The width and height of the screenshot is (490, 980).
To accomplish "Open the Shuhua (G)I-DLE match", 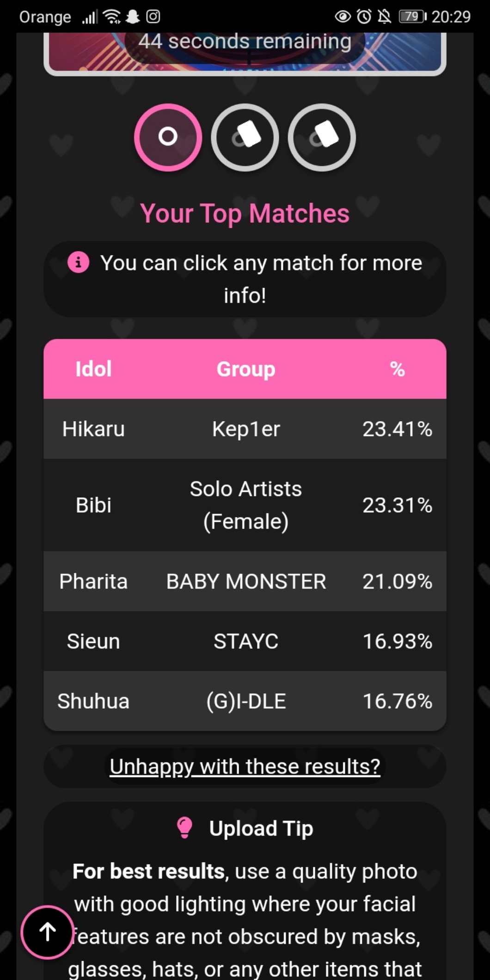I will tap(245, 701).
